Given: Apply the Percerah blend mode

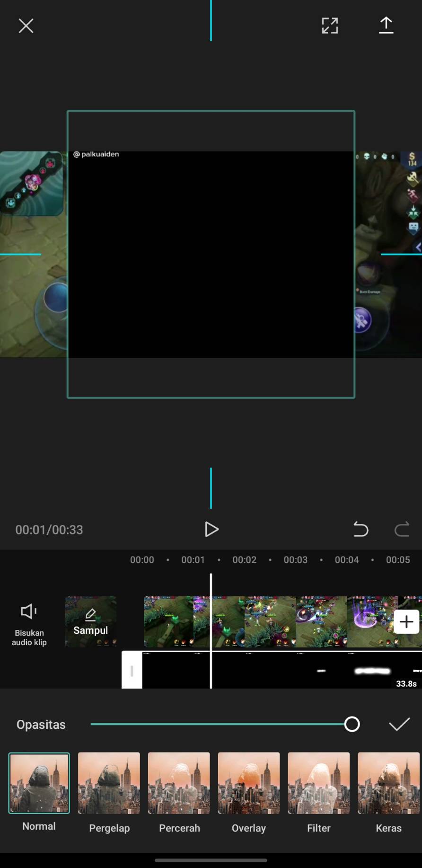Looking at the screenshot, I should click(179, 783).
